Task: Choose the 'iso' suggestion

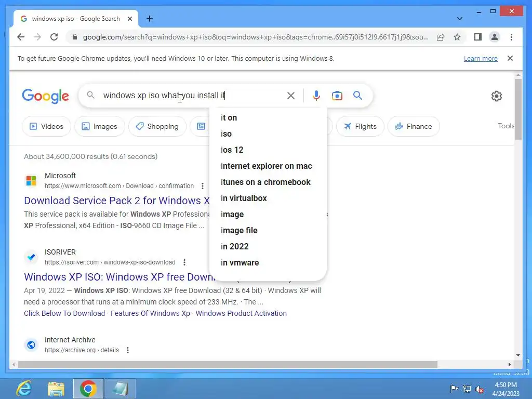Action: (268, 134)
